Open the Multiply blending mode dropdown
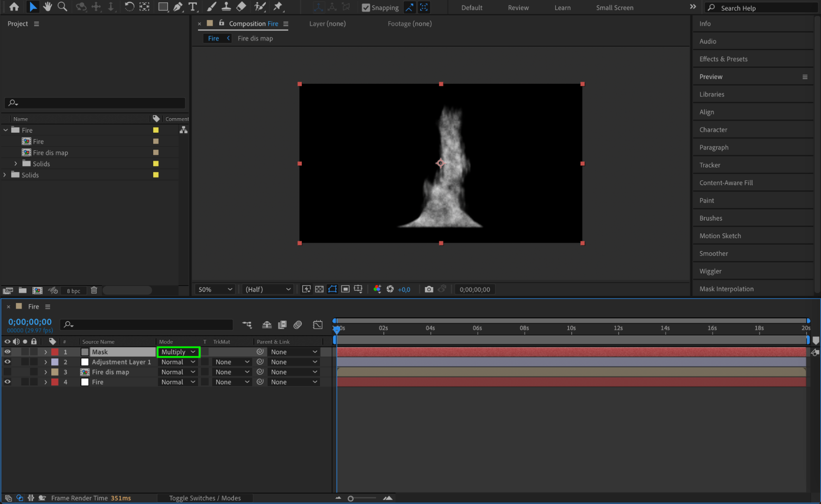821x504 pixels. (178, 352)
